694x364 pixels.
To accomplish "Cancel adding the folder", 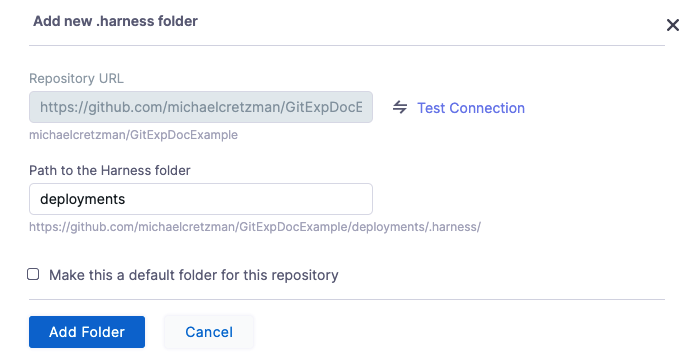I will pos(209,332).
